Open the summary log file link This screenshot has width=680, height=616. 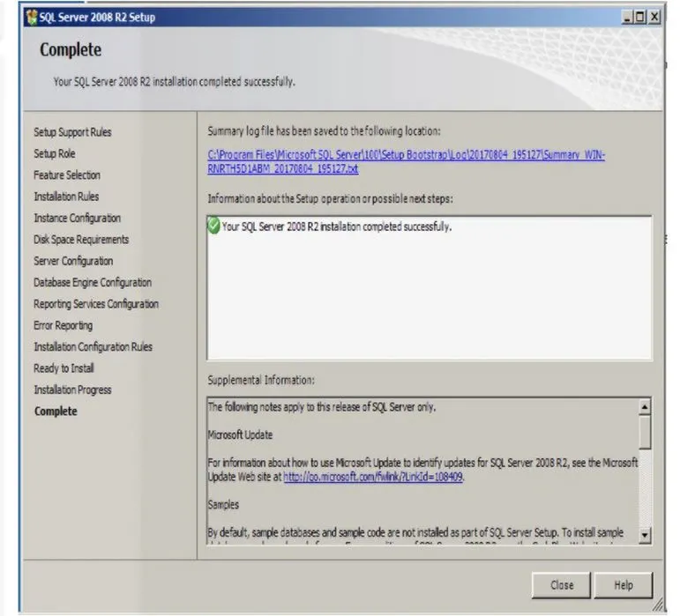406,161
